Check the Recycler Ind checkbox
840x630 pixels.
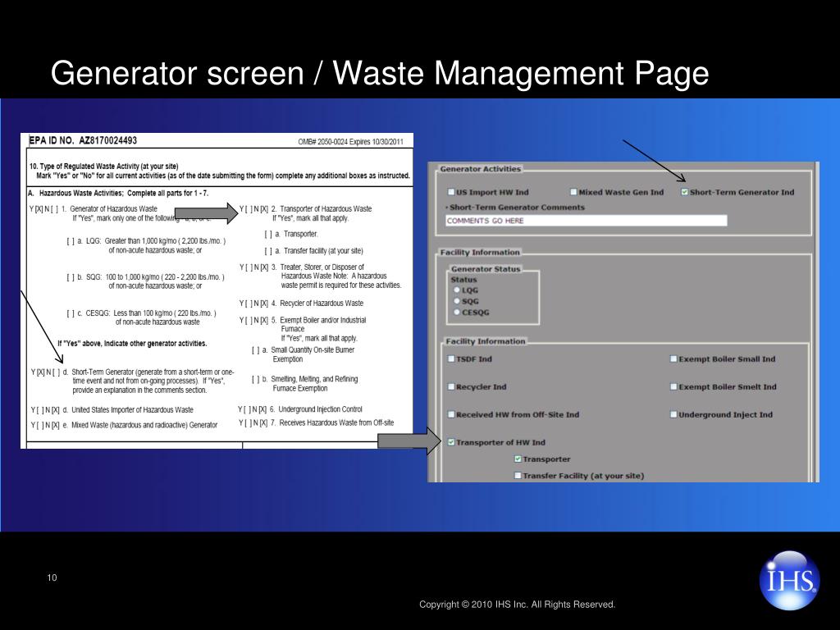451,387
